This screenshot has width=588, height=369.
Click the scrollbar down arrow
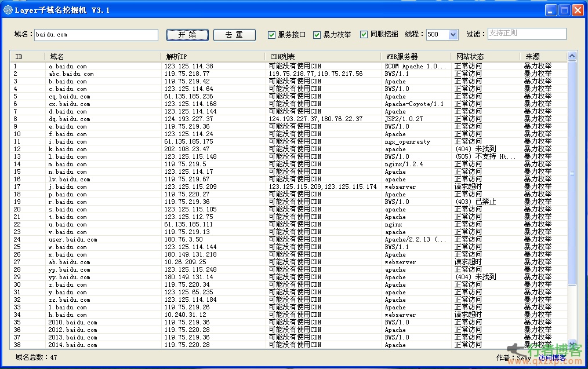[x=572, y=344]
